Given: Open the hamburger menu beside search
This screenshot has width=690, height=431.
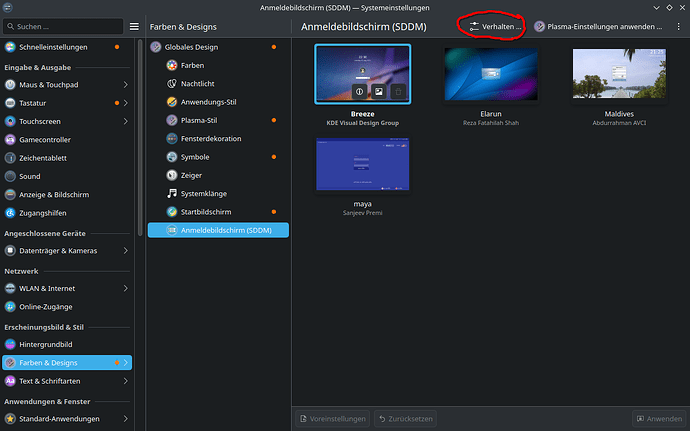Looking at the screenshot, I should pyautogui.click(x=134, y=26).
